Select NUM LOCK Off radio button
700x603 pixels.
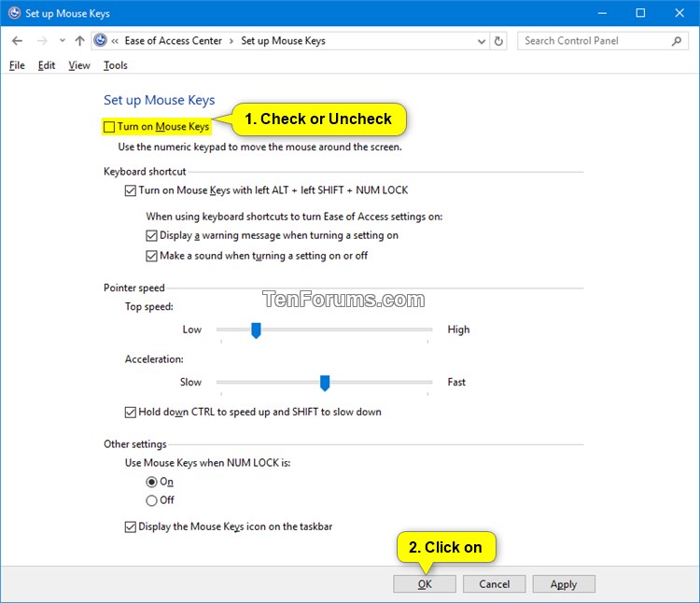(152, 501)
